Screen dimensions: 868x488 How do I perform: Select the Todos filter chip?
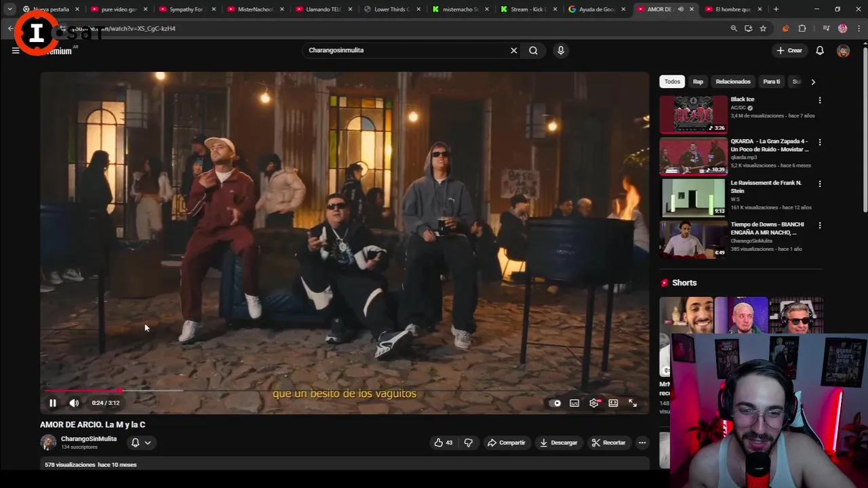click(672, 81)
